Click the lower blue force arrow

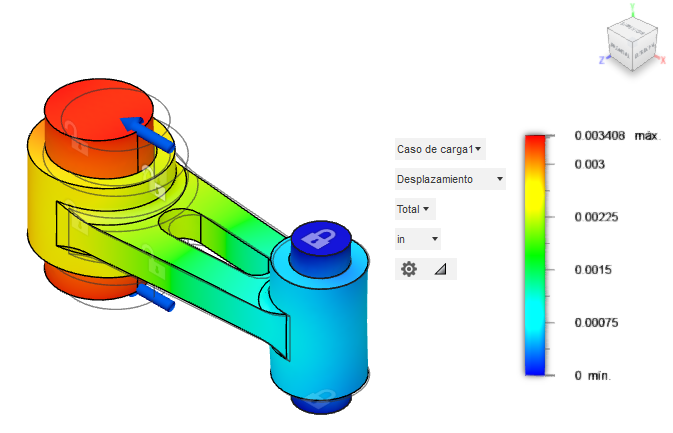pos(155,297)
